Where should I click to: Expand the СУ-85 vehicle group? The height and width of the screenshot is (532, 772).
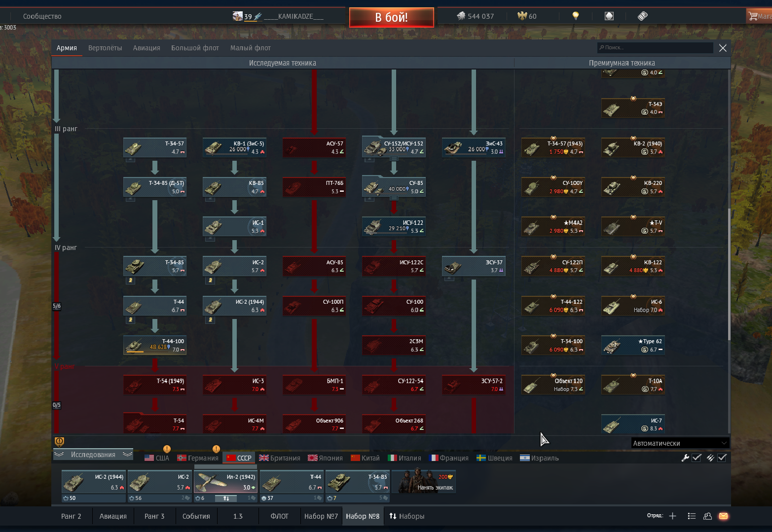pyautogui.click(x=394, y=198)
